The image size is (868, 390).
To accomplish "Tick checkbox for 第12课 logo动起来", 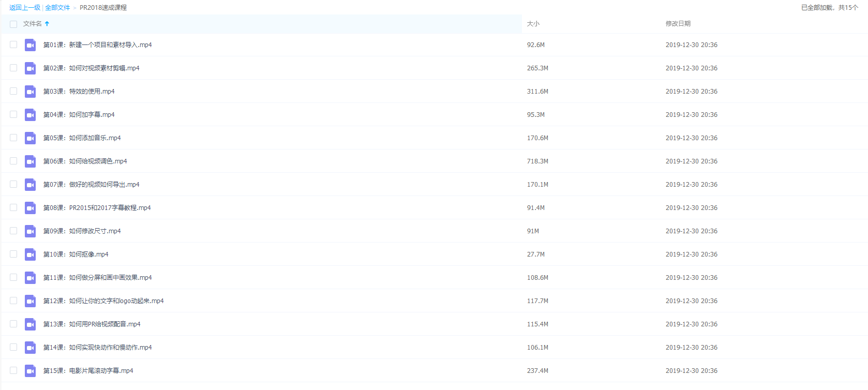I will click(13, 301).
